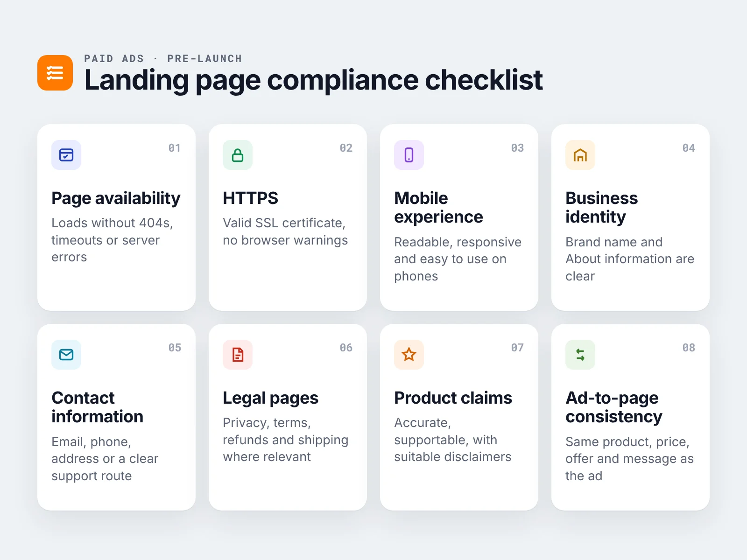Click the 08 card number
The width and height of the screenshot is (747, 560).
click(689, 348)
